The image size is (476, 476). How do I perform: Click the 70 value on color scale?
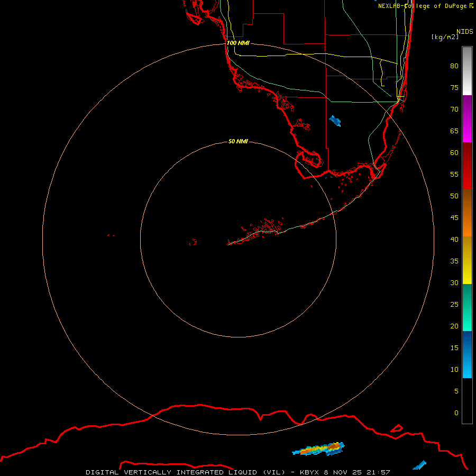coord(454,109)
